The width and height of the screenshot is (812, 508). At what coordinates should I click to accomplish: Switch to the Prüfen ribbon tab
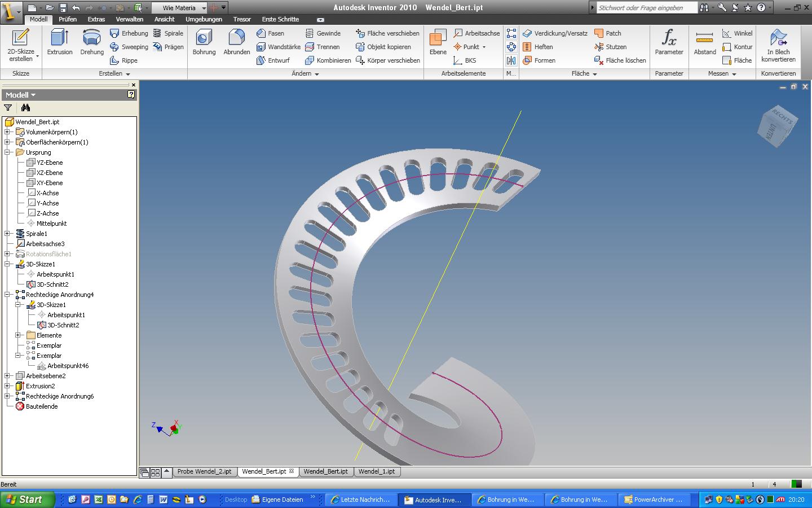click(68, 19)
